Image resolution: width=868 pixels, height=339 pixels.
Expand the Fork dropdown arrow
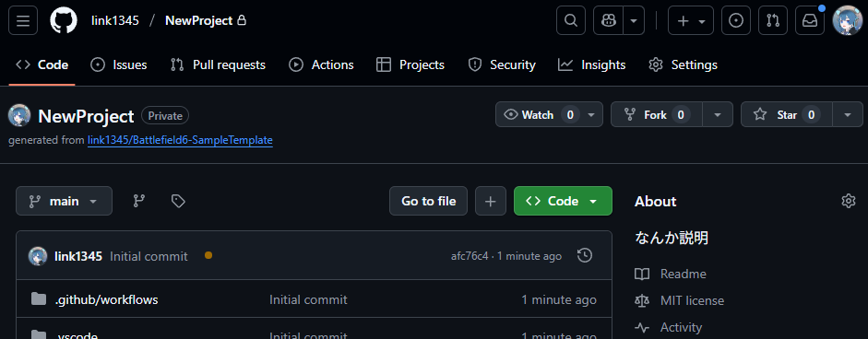[x=718, y=114]
